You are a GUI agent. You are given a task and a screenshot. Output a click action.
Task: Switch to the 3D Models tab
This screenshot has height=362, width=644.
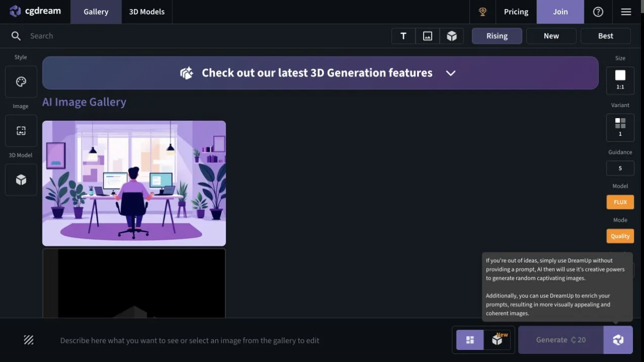tap(147, 12)
